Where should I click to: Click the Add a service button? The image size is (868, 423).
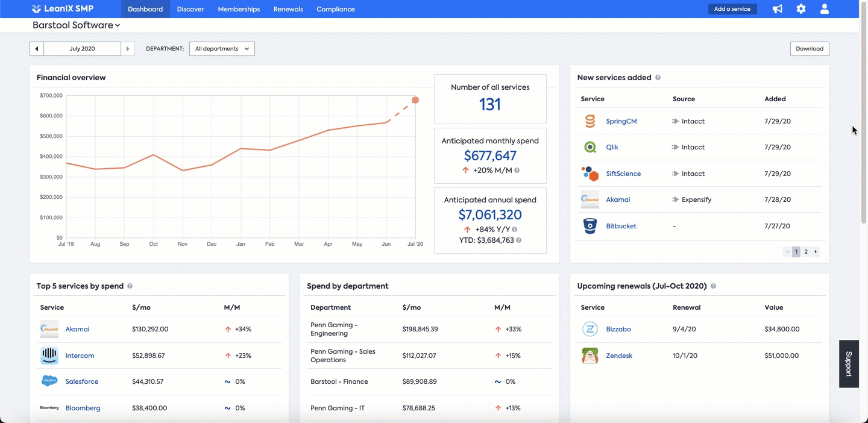point(732,9)
